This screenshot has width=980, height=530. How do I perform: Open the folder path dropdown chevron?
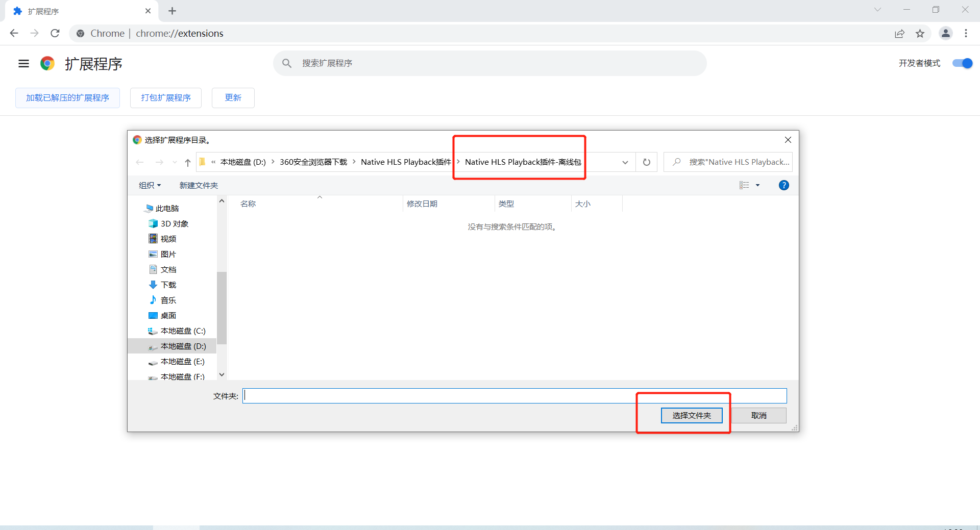(x=624, y=162)
